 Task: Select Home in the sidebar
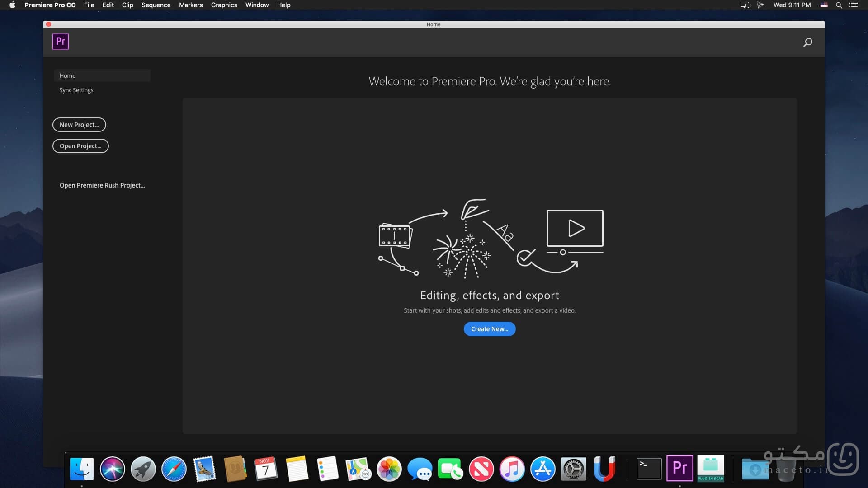click(102, 75)
